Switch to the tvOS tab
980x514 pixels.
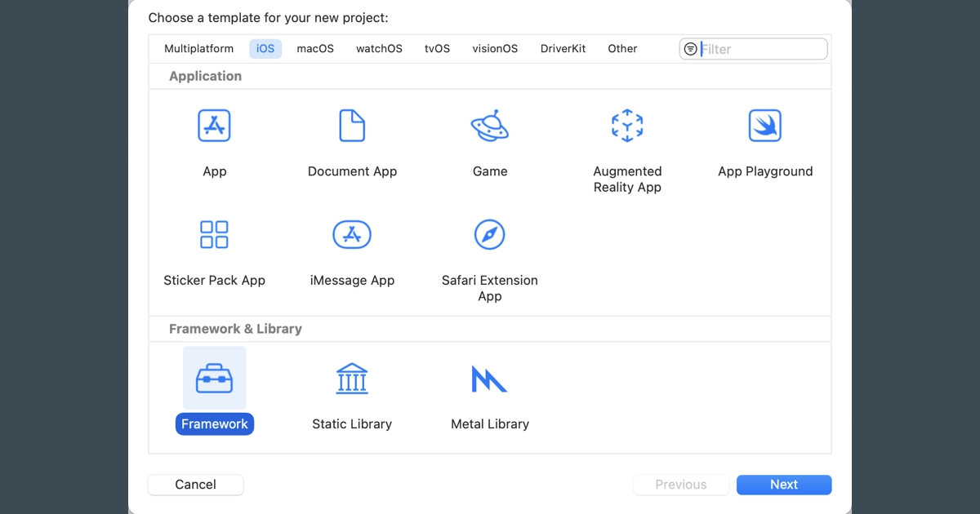coord(437,49)
